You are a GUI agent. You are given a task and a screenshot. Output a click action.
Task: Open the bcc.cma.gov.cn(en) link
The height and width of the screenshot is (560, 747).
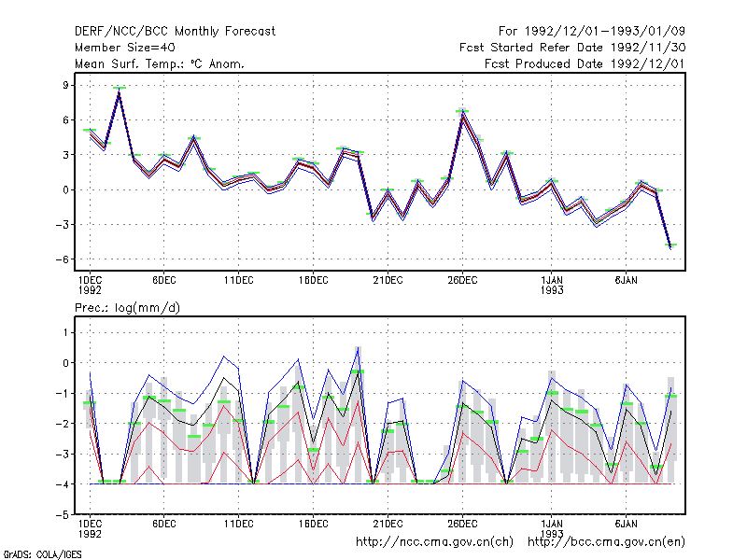coord(606,542)
